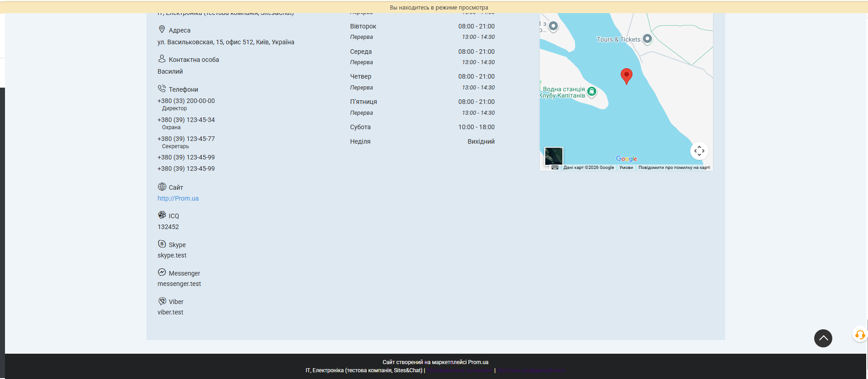Click the Google logo on the map
This screenshot has height=379, width=868.
(x=626, y=159)
